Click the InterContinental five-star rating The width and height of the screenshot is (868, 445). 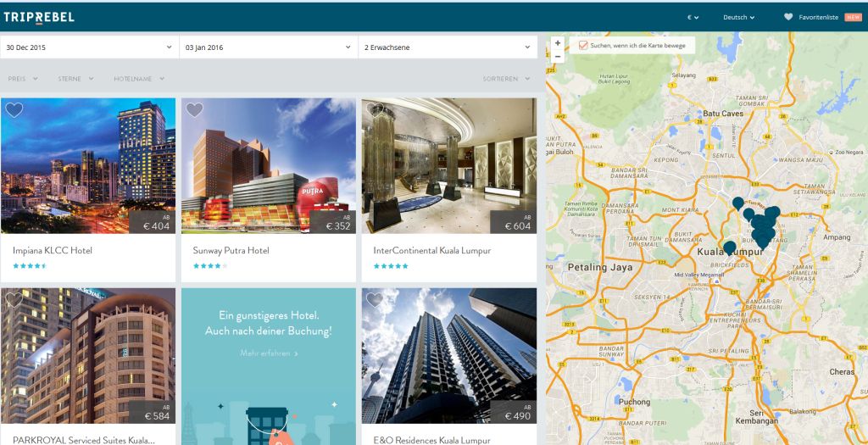tap(391, 266)
